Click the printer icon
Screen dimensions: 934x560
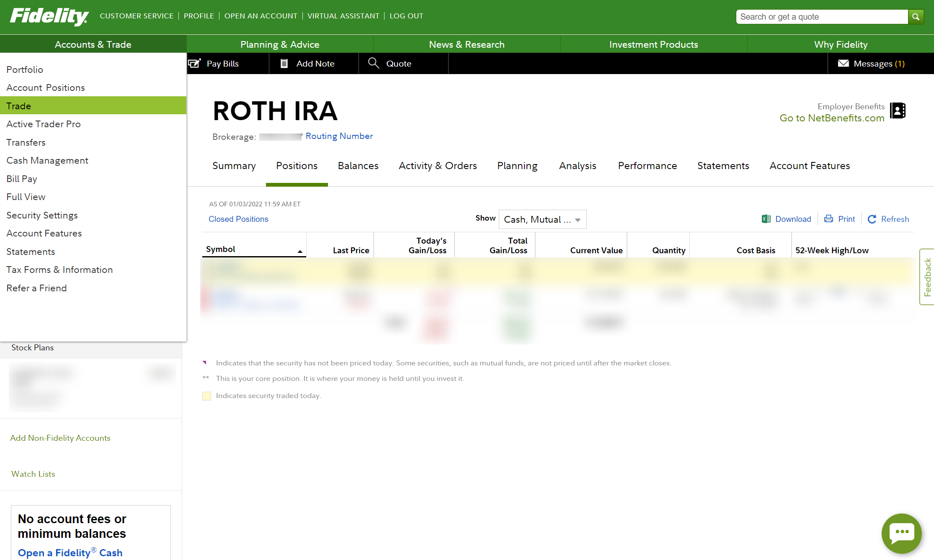(828, 219)
